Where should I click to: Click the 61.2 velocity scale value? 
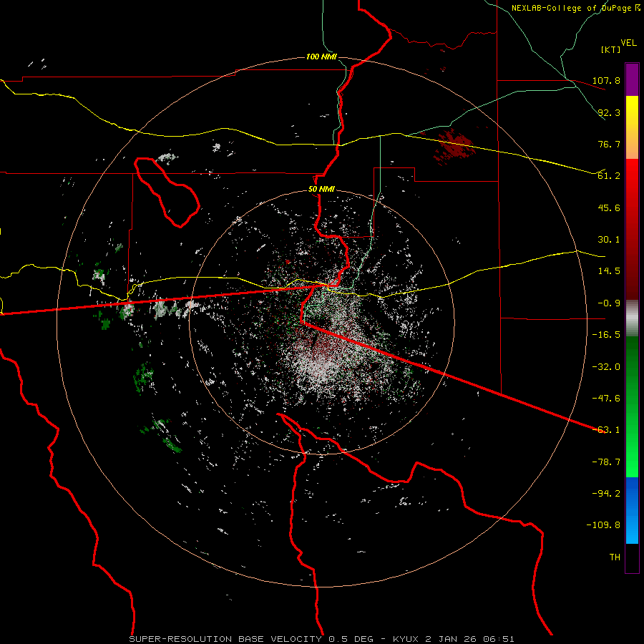point(609,176)
